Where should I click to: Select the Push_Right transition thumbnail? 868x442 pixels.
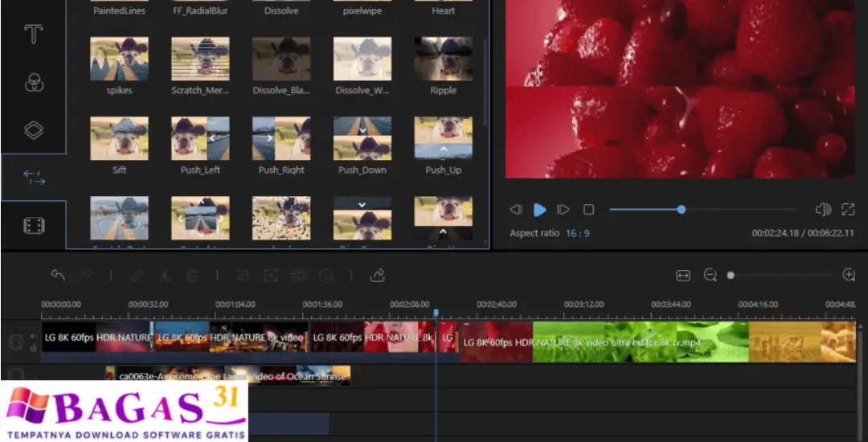281,138
